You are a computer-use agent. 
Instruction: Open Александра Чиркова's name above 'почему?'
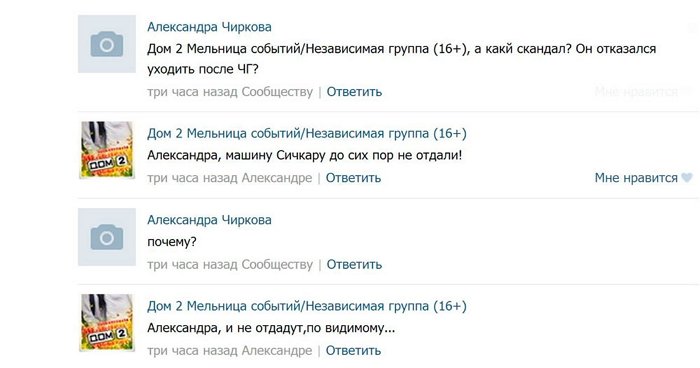click(209, 220)
